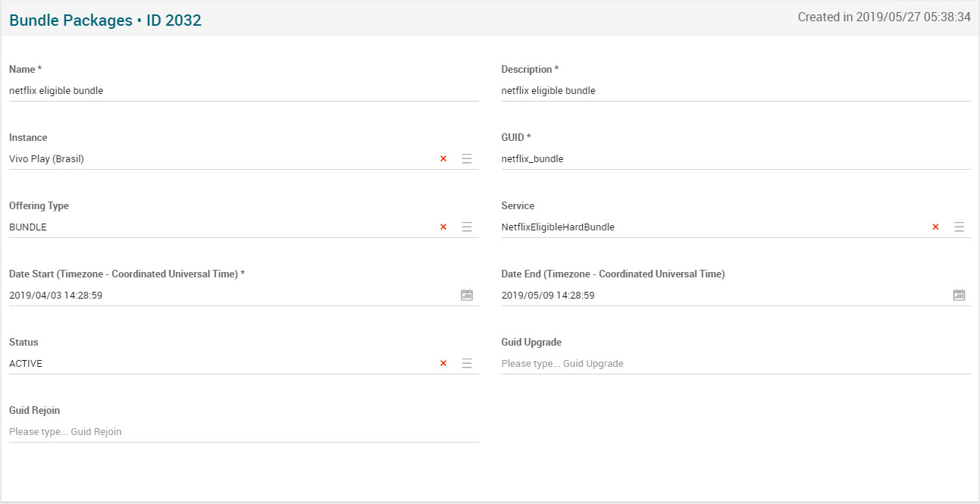Click the Name input field
The image size is (980, 504).
pos(243,91)
